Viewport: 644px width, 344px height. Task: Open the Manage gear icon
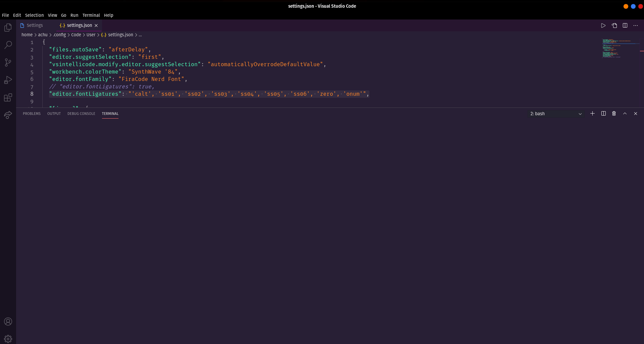[x=8, y=339]
